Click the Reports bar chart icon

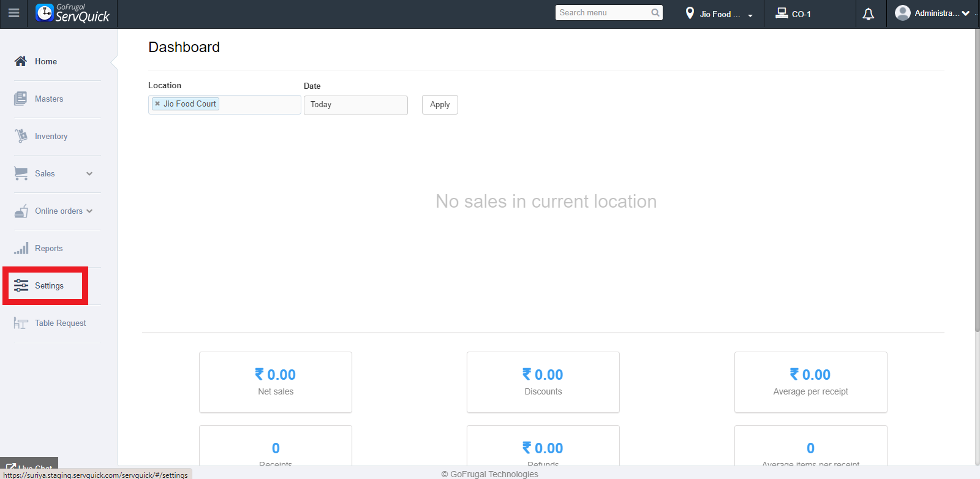point(21,248)
